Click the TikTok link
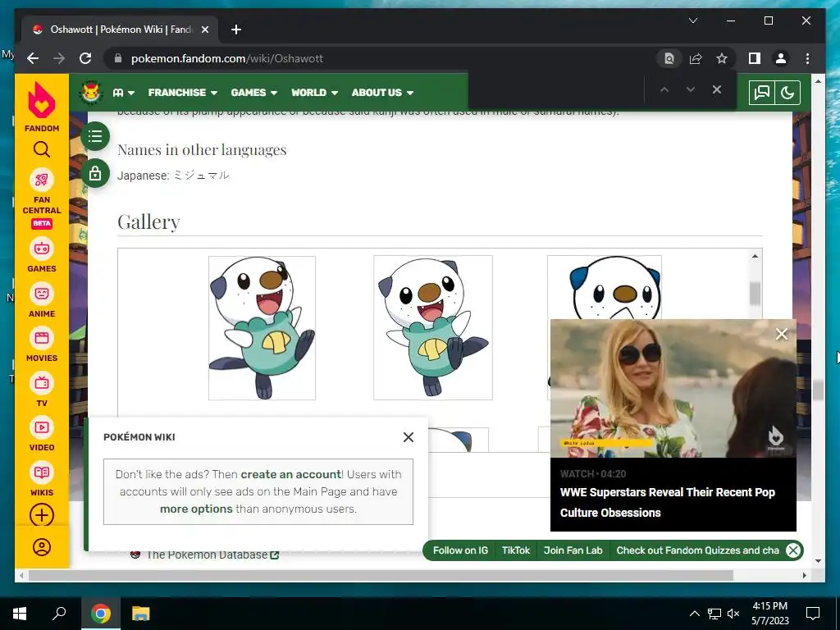 pyautogui.click(x=516, y=550)
